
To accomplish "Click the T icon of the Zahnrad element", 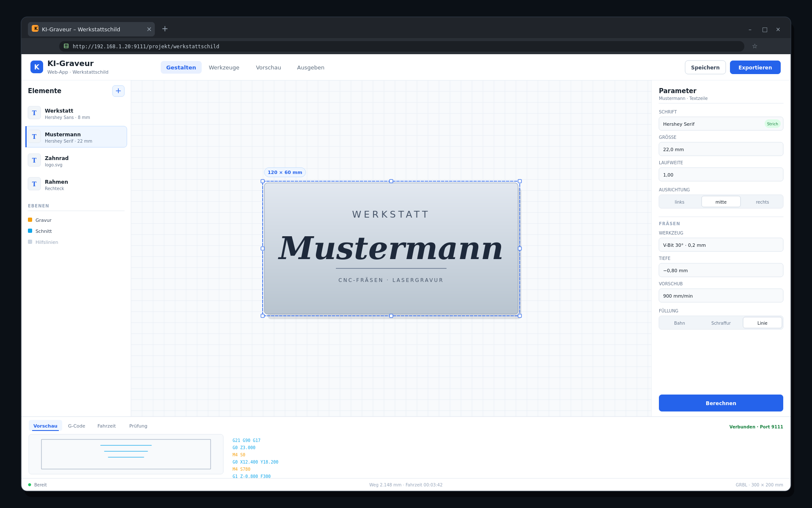I will pos(34,160).
